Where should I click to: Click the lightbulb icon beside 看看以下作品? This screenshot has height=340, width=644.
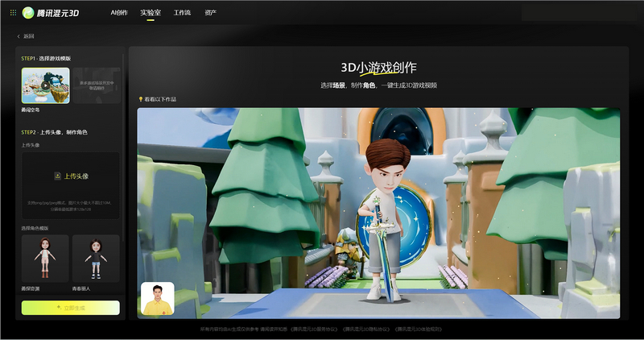(140, 99)
